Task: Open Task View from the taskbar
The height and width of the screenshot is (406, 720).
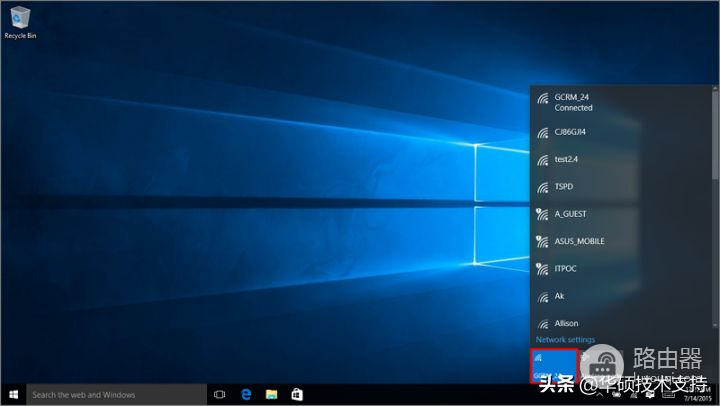Action: point(219,395)
